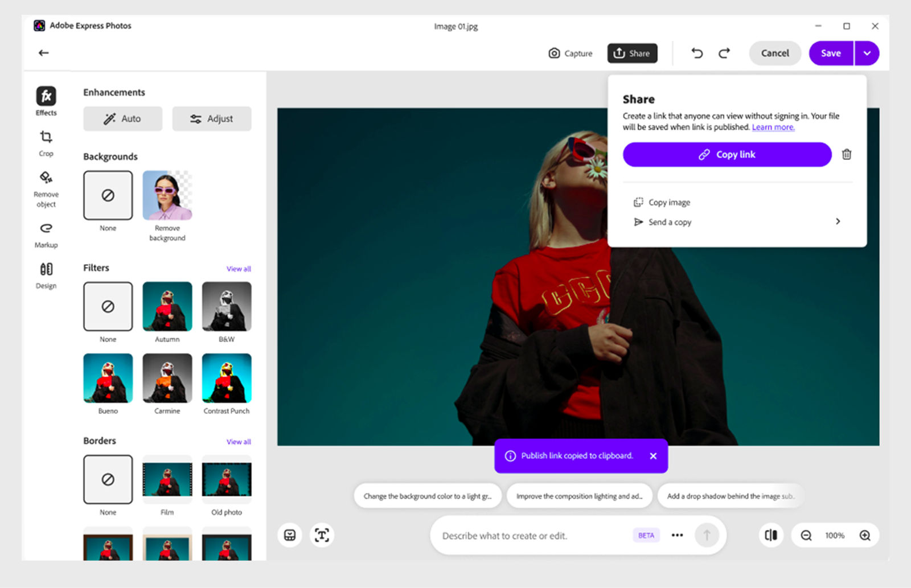Select the Crop tool
Image resolution: width=911 pixels, height=588 pixels.
pos(46,143)
